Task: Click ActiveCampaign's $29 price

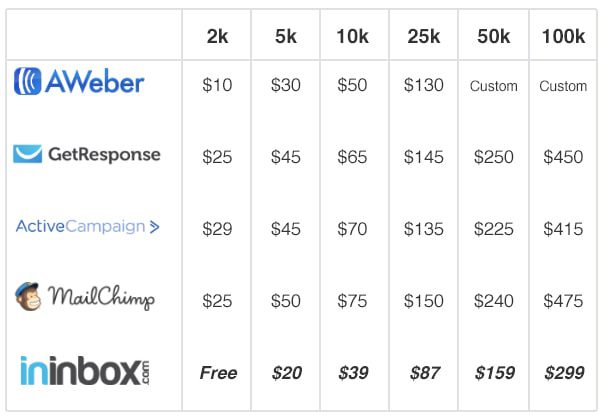Action: click(x=217, y=229)
